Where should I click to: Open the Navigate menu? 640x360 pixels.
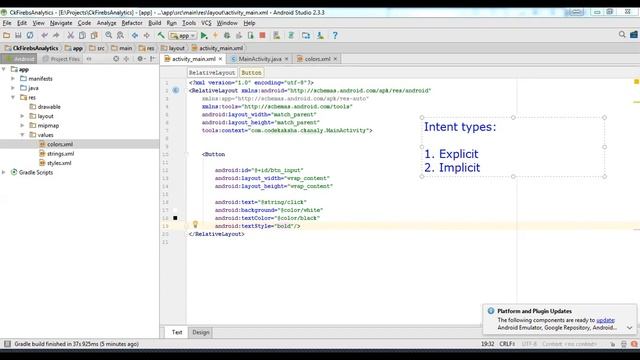point(61,23)
